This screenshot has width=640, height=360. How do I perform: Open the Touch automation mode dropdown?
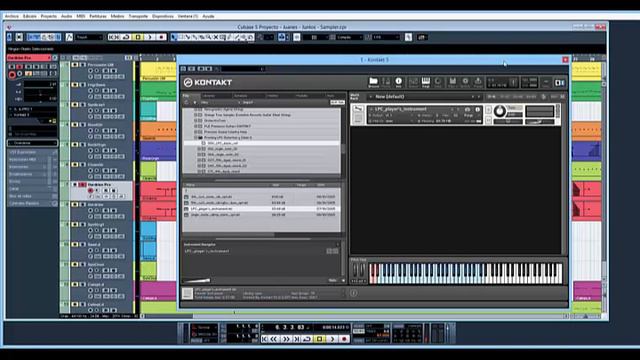[x=89, y=37]
